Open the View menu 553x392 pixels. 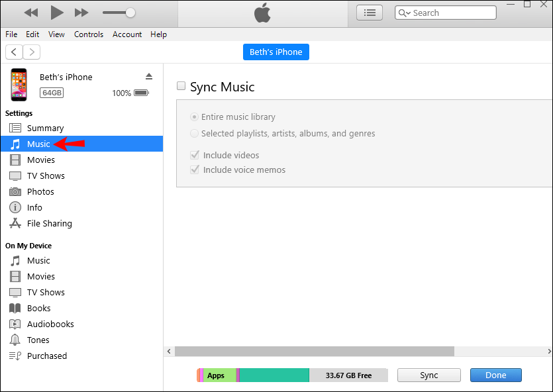tap(56, 34)
